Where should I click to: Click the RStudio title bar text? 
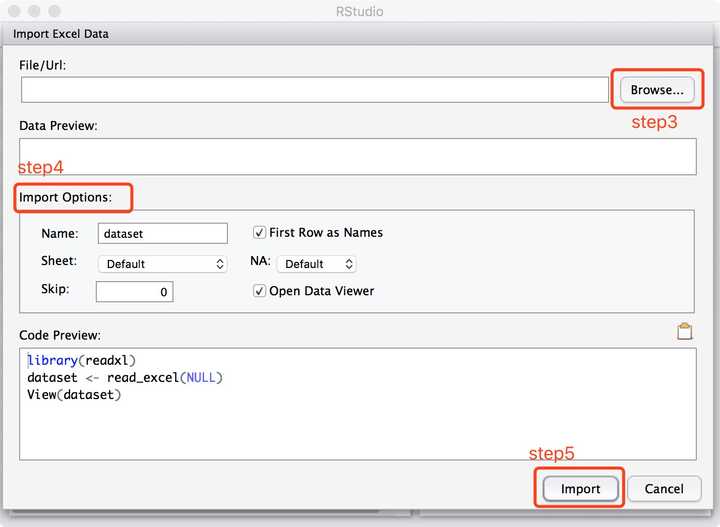coord(359,11)
